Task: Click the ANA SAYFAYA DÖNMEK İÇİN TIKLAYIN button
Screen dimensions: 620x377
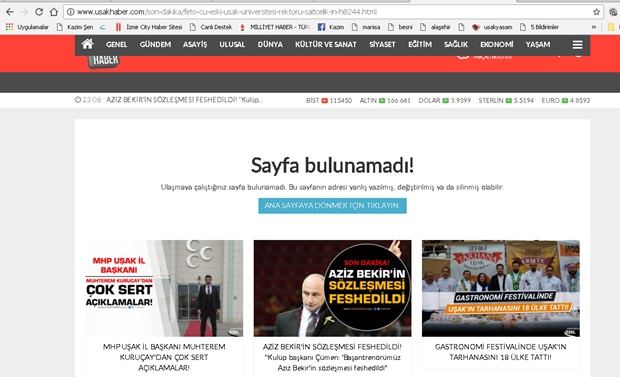Action: click(332, 206)
